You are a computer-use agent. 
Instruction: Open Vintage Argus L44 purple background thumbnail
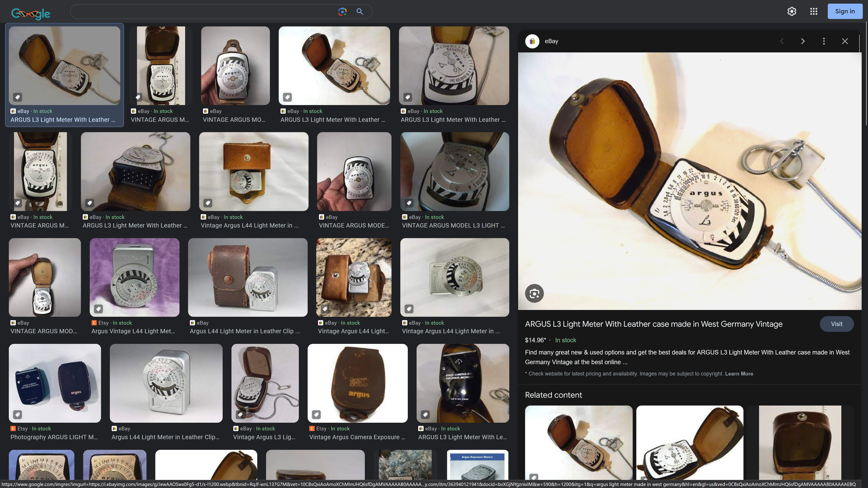pos(134,277)
